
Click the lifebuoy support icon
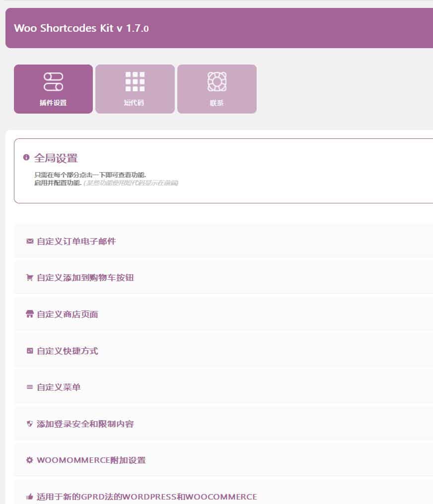217,82
